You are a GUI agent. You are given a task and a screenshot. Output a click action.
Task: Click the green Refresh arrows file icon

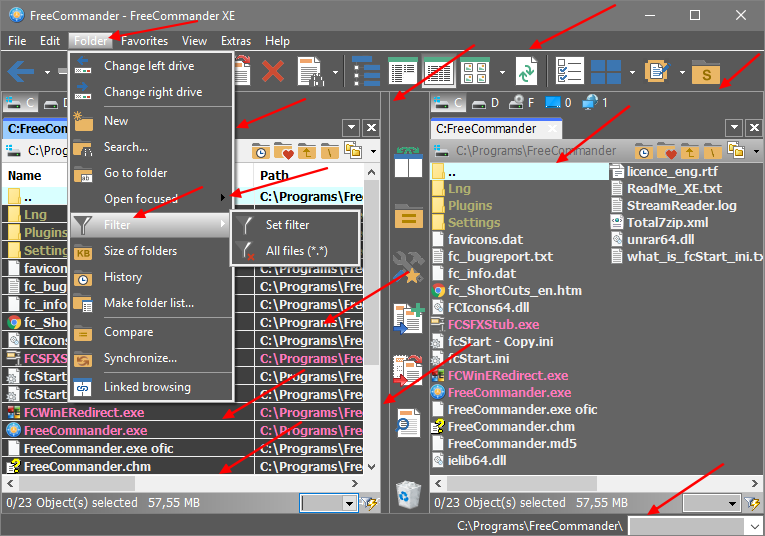(x=527, y=72)
